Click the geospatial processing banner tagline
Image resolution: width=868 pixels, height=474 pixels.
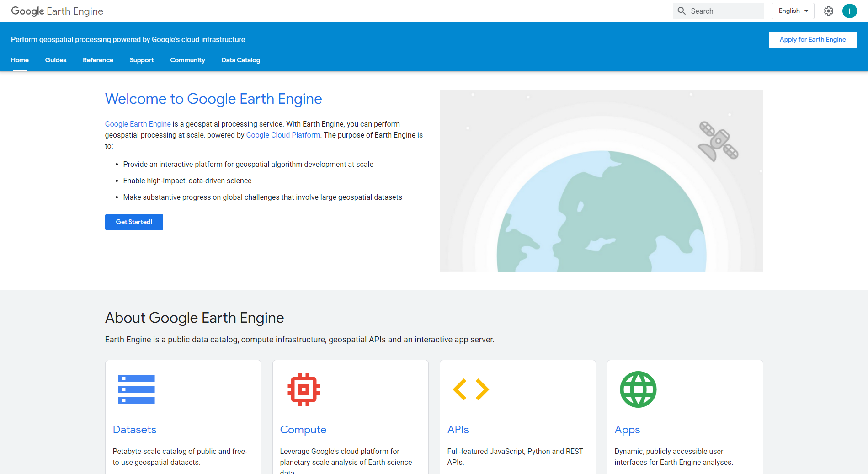tap(128, 40)
